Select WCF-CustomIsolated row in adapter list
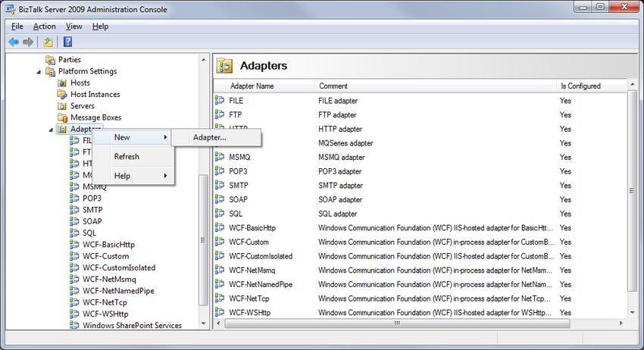The height and width of the screenshot is (350, 644). point(420,255)
